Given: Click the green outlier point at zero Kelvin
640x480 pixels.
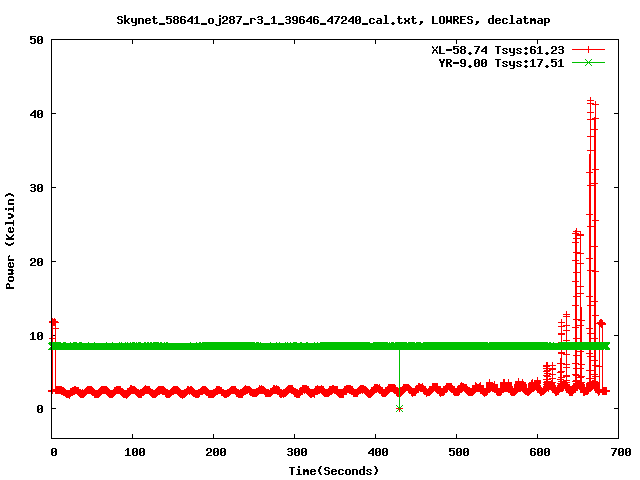Looking at the screenshot, I should pos(399,409).
